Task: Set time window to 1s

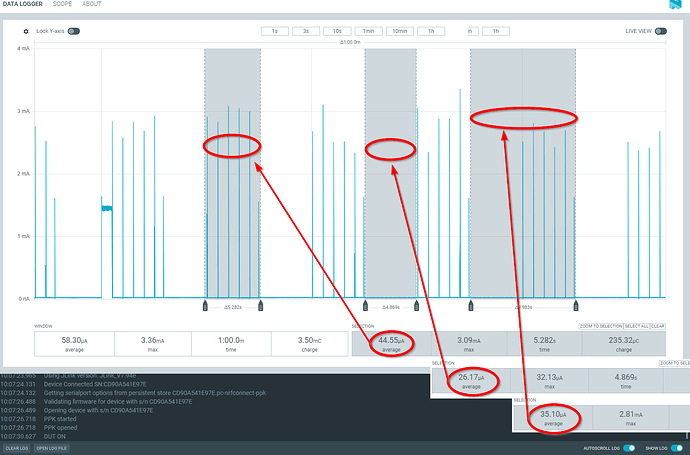Action: click(274, 31)
